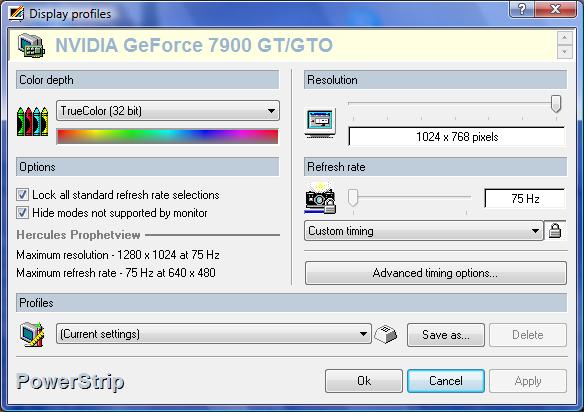Click the Maximum refresh rate 75 Hz text
The width and height of the screenshot is (584, 412).
pyautogui.click(x=116, y=273)
